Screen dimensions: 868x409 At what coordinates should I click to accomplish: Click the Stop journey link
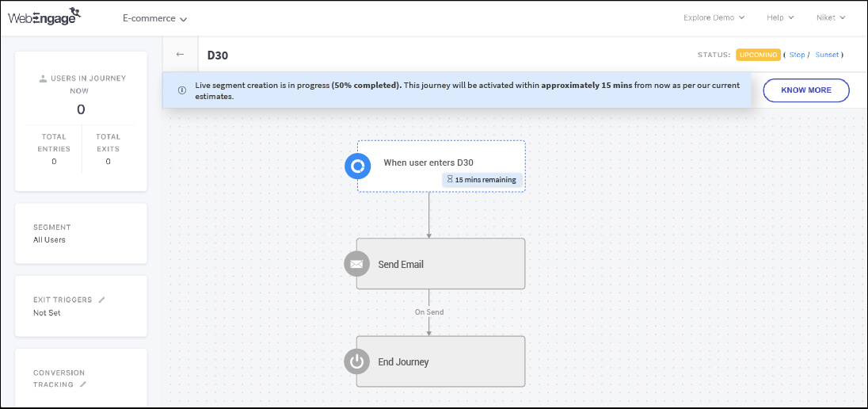[x=797, y=55]
